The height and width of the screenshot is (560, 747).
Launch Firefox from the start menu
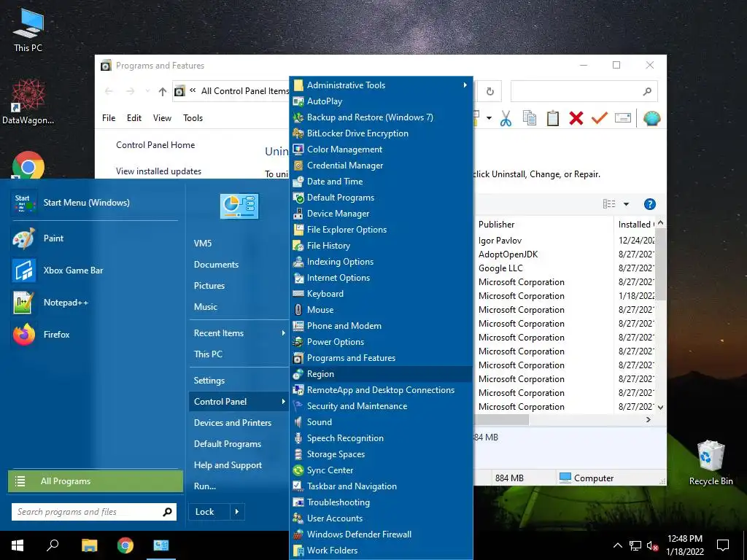94,334
